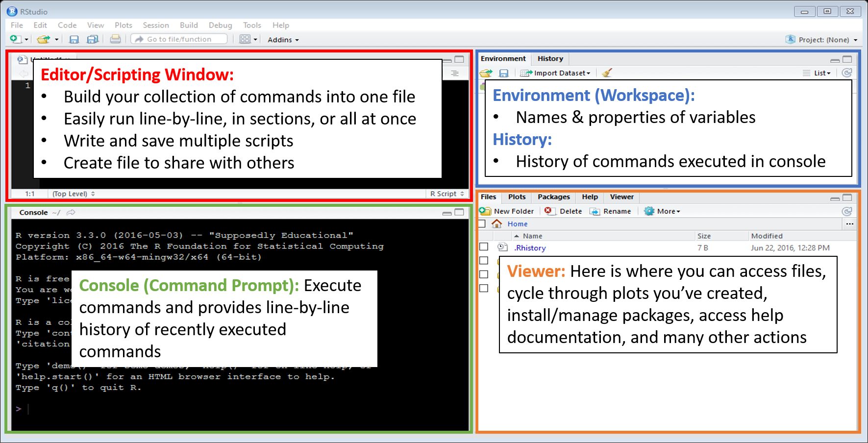Open the Session menu
Screen dimensions: 868x443
click(155, 25)
